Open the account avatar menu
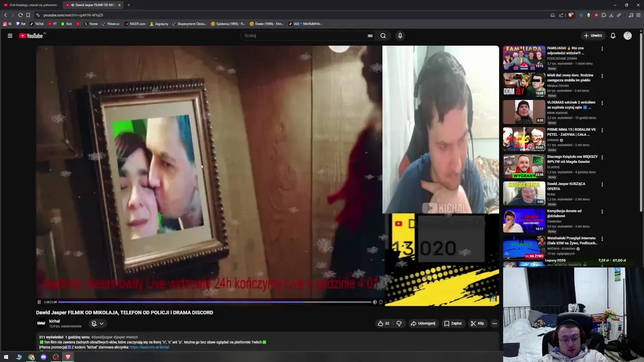The height and width of the screenshot is (362, 644). click(x=627, y=36)
